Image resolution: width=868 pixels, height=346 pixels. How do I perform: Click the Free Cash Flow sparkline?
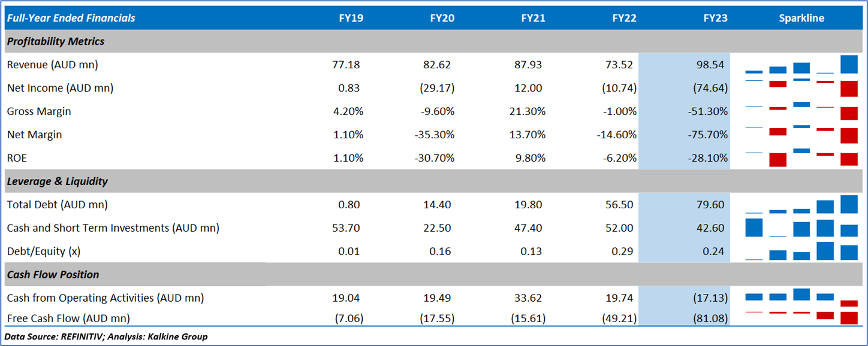click(801, 317)
